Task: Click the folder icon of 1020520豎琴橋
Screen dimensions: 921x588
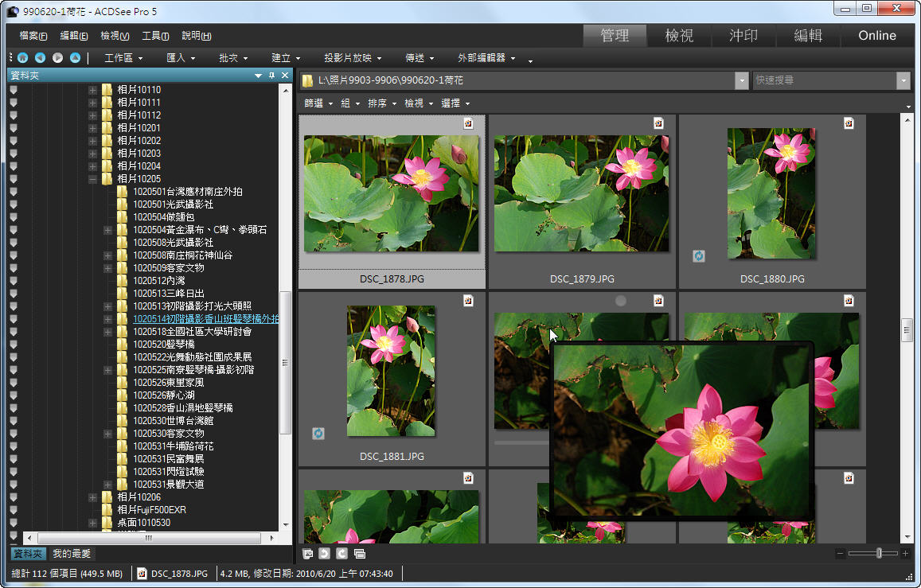Action: pos(122,344)
